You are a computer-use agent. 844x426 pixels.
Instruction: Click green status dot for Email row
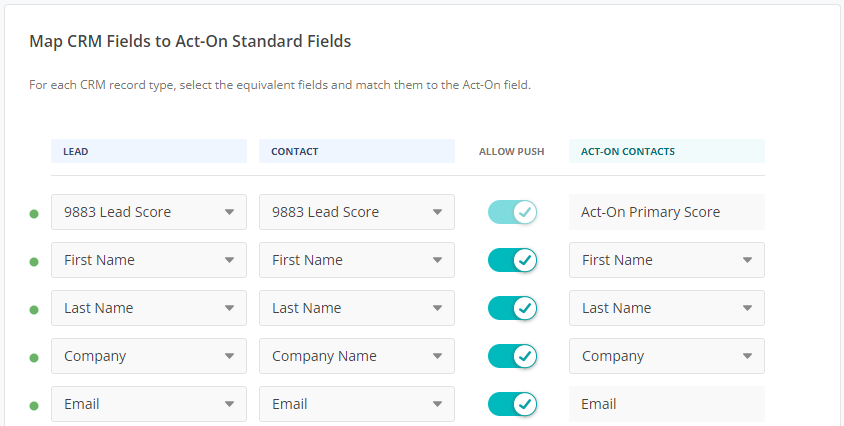tap(34, 406)
